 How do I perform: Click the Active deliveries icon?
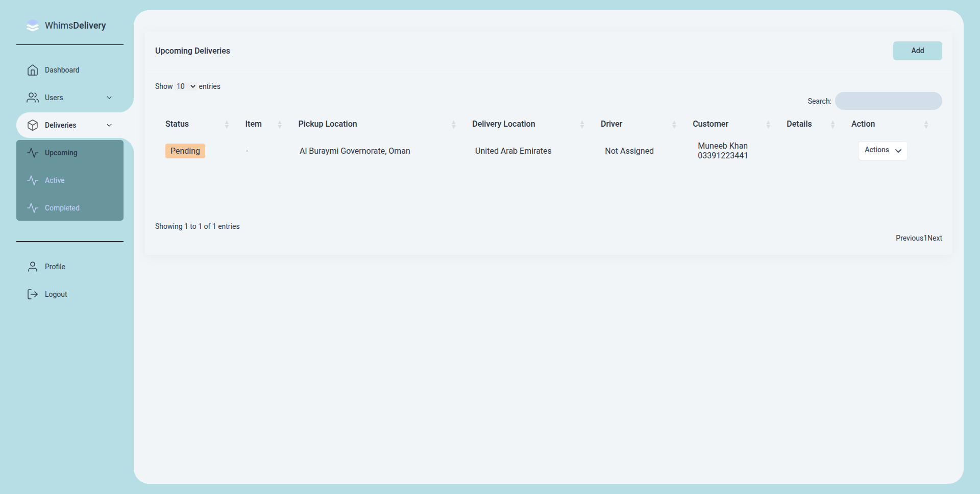point(33,180)
